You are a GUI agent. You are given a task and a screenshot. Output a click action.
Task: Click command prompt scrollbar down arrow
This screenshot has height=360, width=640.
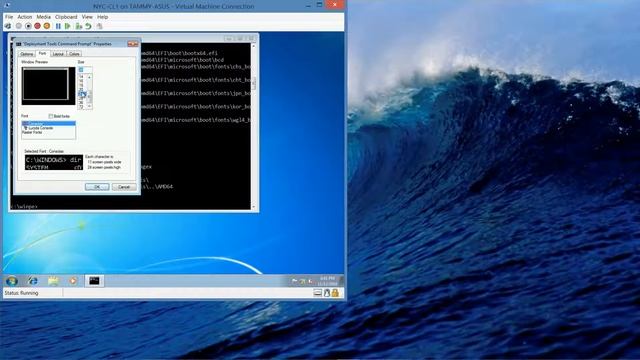coord(253,207)
